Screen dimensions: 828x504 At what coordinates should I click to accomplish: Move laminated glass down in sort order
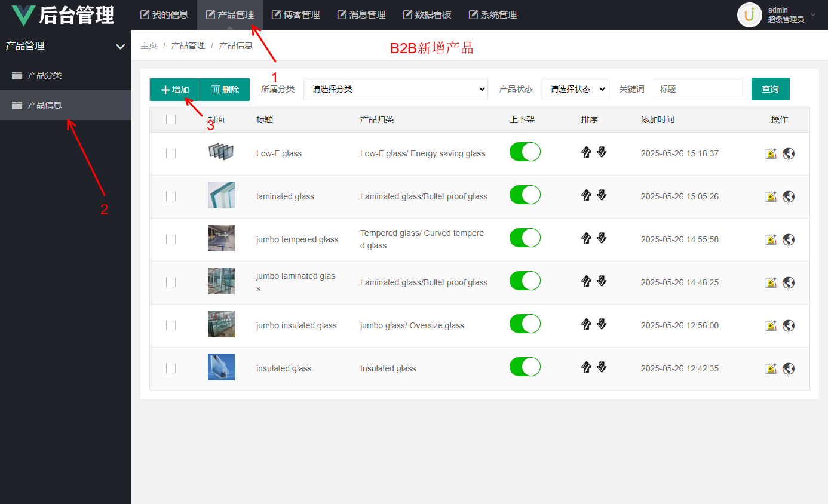coord(602,195)
